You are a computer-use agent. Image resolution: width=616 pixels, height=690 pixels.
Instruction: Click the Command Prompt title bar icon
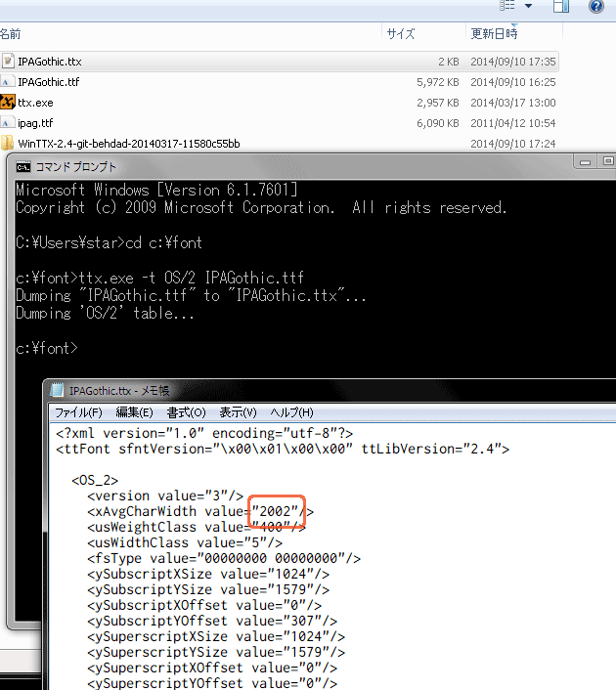pos(23,167)
